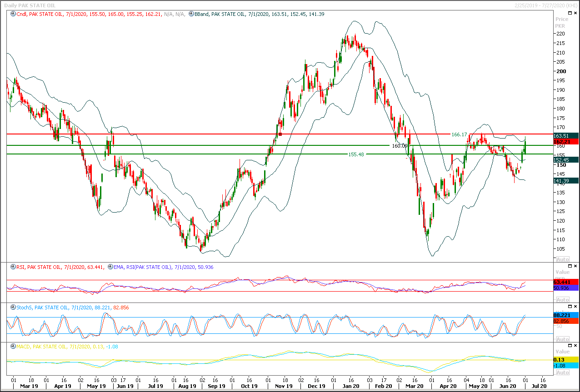Toggle Auto scaling in the StochS pane

coord(562,339)
